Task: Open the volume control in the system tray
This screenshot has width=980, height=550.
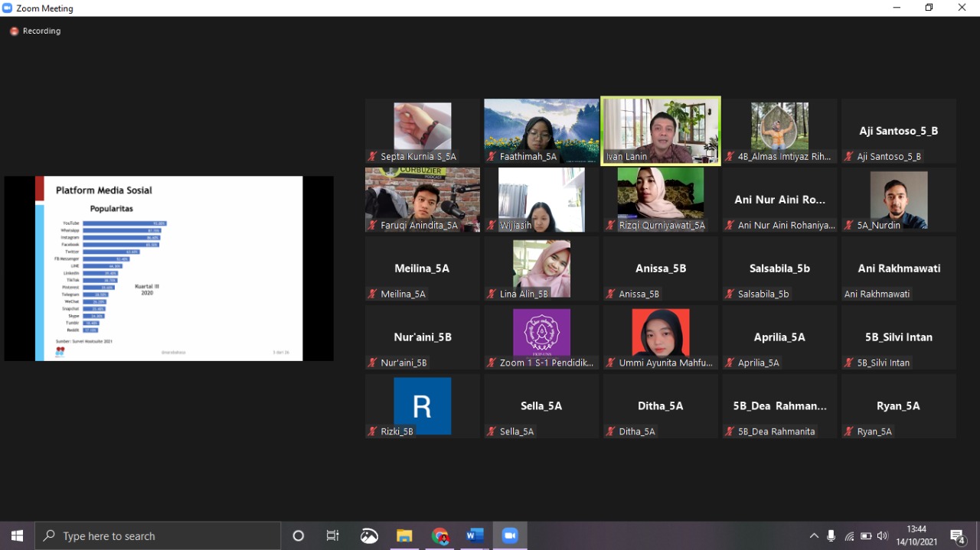Action: [x=883, y=536]
